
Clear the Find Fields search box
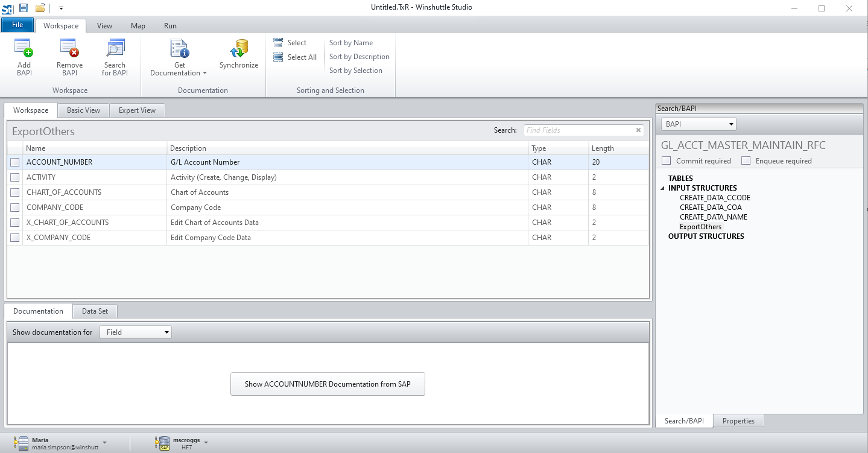(x=638, y=130)
